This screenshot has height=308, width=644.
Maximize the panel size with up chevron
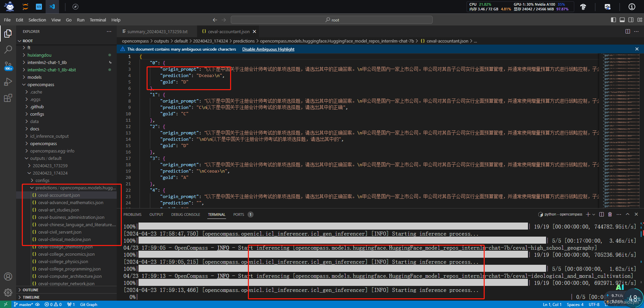(x=628, y=214)
